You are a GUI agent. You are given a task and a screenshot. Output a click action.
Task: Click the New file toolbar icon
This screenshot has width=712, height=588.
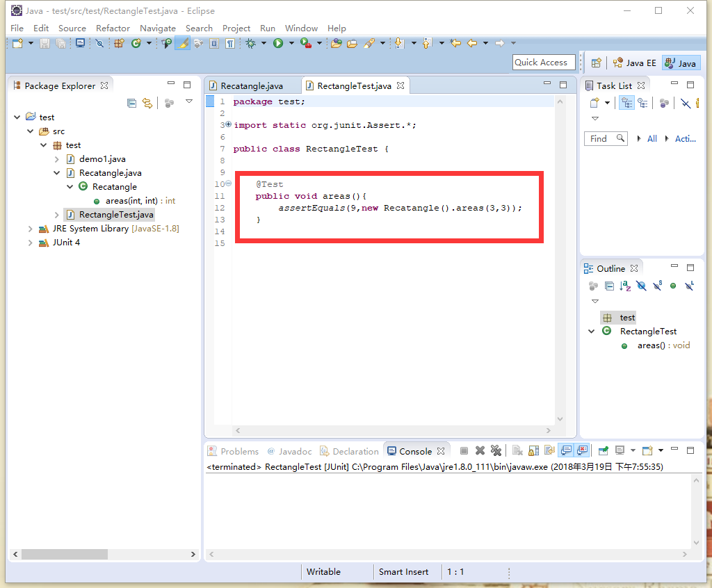17,43
